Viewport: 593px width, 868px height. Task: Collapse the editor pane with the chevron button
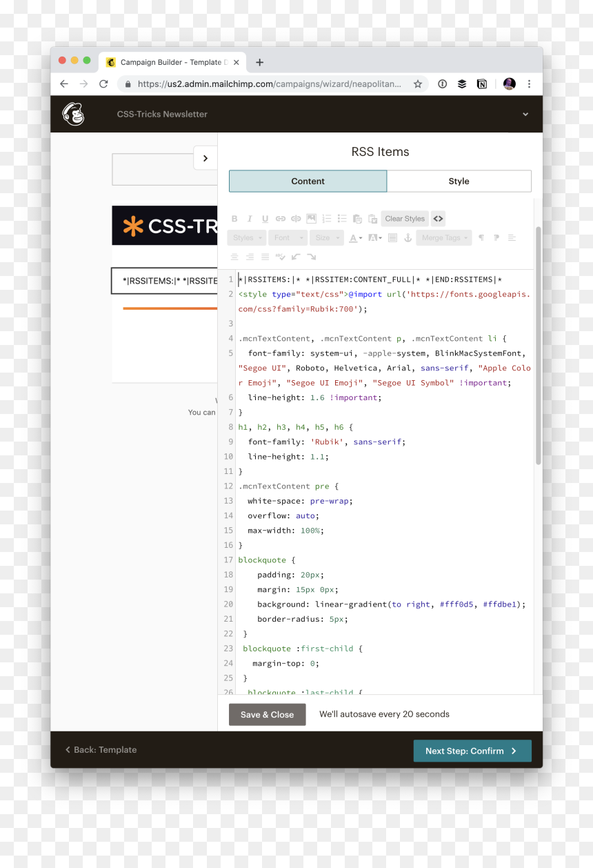pyautogui.click(x=205, y=158)
